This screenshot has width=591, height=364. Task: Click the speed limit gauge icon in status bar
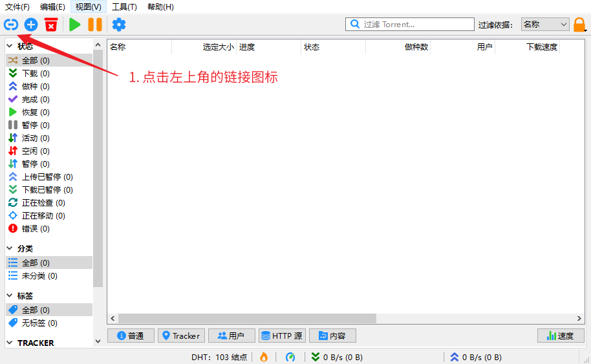(x=290, y=357)
